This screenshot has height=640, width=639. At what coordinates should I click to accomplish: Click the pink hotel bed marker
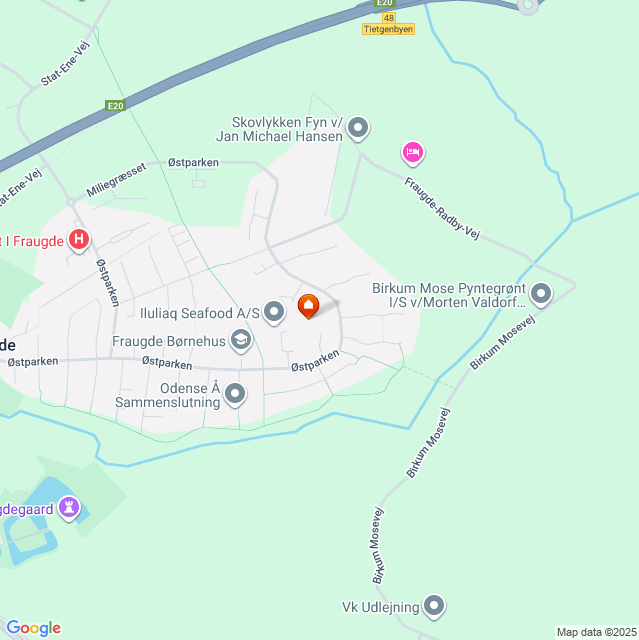click(413, 153)
